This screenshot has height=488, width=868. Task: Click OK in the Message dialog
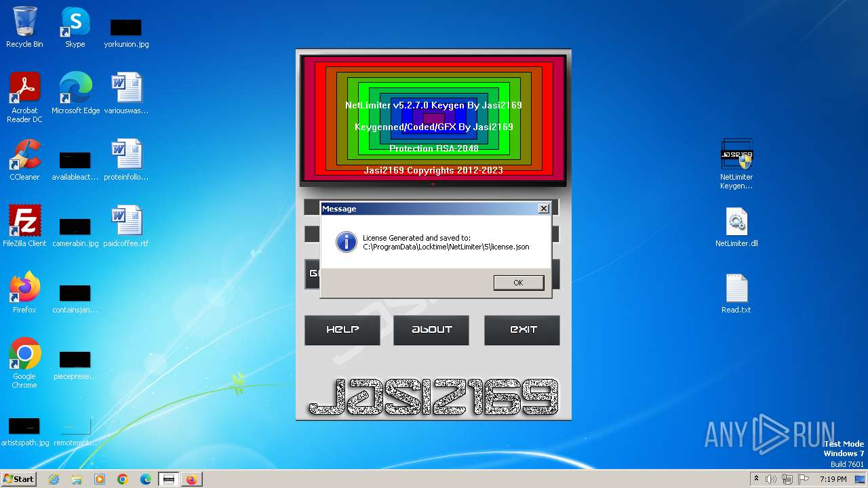519,283
